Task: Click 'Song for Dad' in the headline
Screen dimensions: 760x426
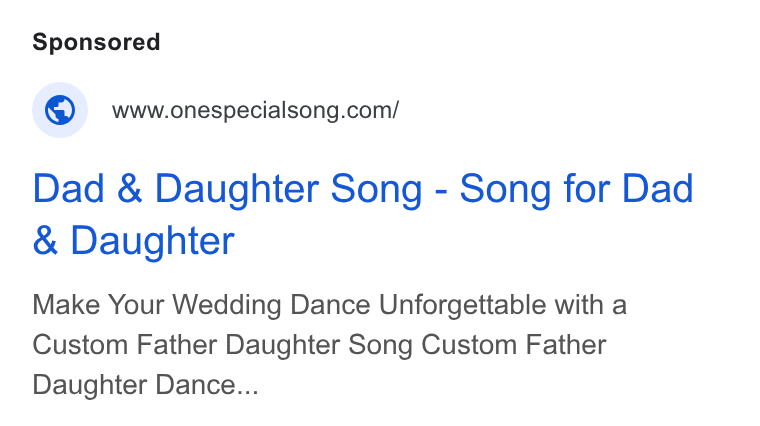Action: (576, 189)
